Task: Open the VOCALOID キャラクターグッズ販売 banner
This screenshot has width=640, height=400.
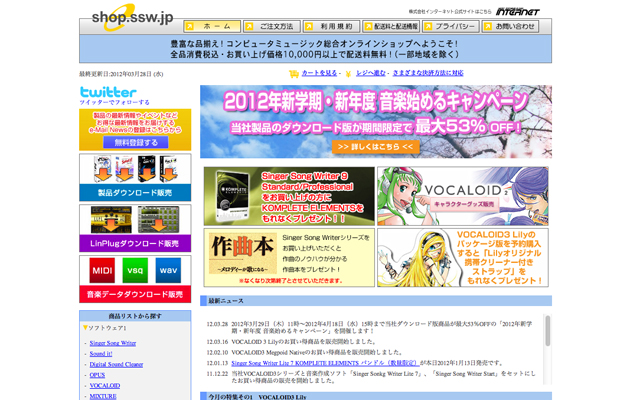Action: click(463, 196)
